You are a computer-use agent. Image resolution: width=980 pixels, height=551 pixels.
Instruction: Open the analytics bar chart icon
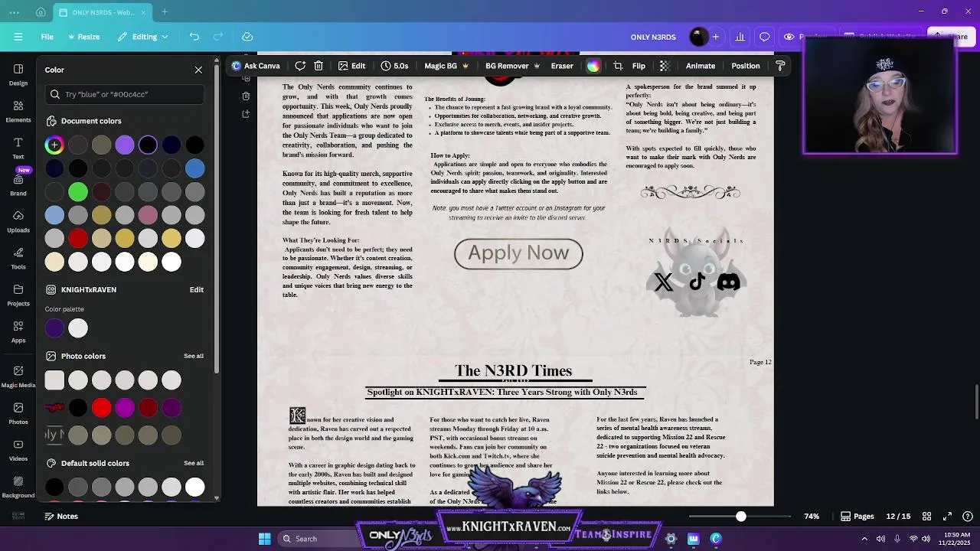tap(740, 37)
